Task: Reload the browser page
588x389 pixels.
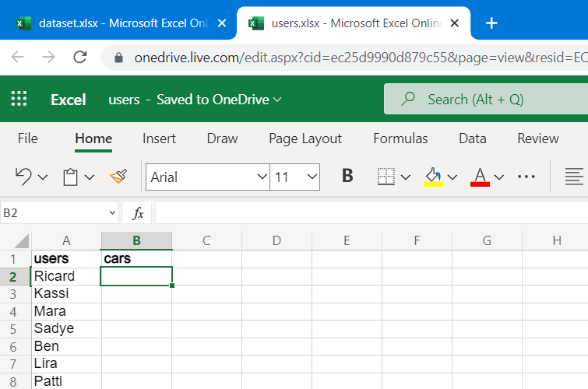Action: [80, 58]
